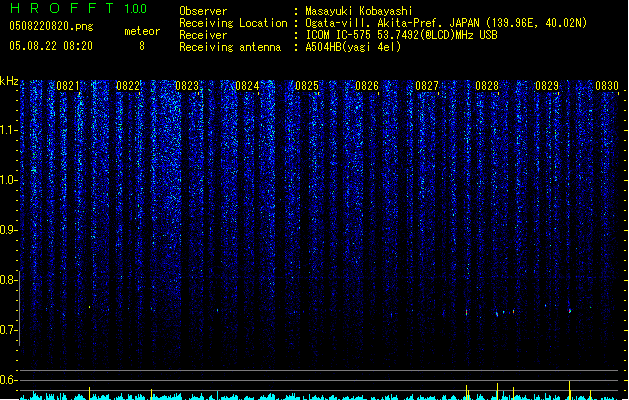Viewport: 629px width, 400px height.
Task: Click antenna value A504HB(yagi 4el)
Action: [x=353, y=47]
